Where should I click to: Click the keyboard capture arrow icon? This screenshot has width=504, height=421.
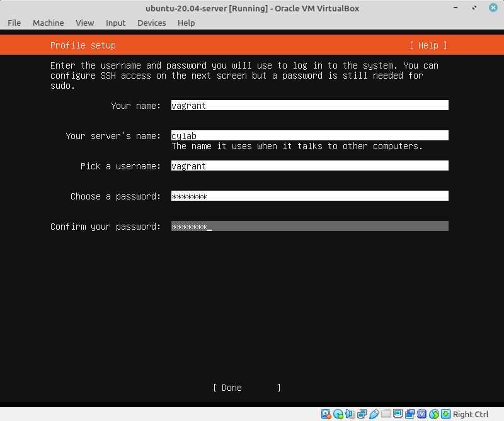point(445,414)
